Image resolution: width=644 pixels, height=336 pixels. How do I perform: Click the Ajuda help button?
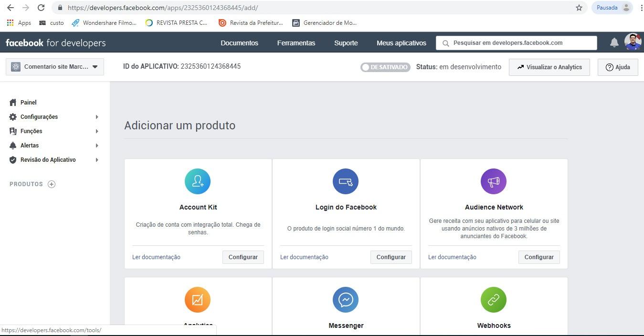pos(618,67)
